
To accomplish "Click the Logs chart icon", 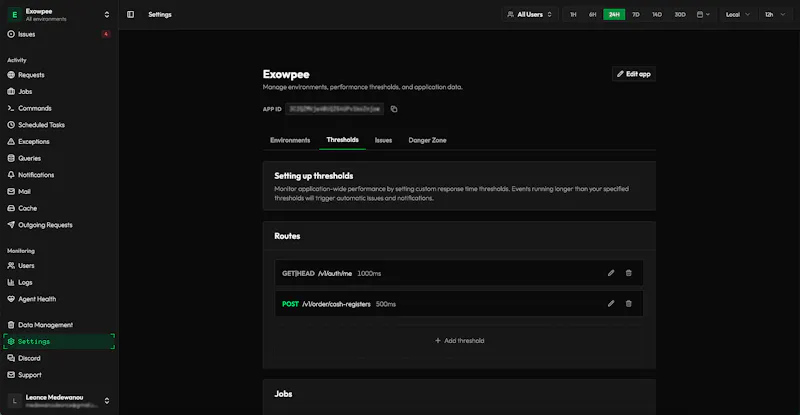I will [11, 282].
